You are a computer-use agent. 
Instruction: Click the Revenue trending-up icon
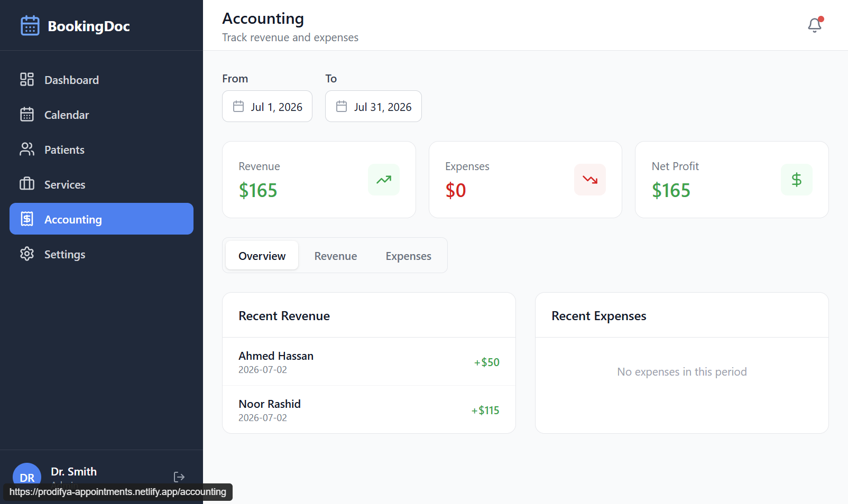coord(384,180)
